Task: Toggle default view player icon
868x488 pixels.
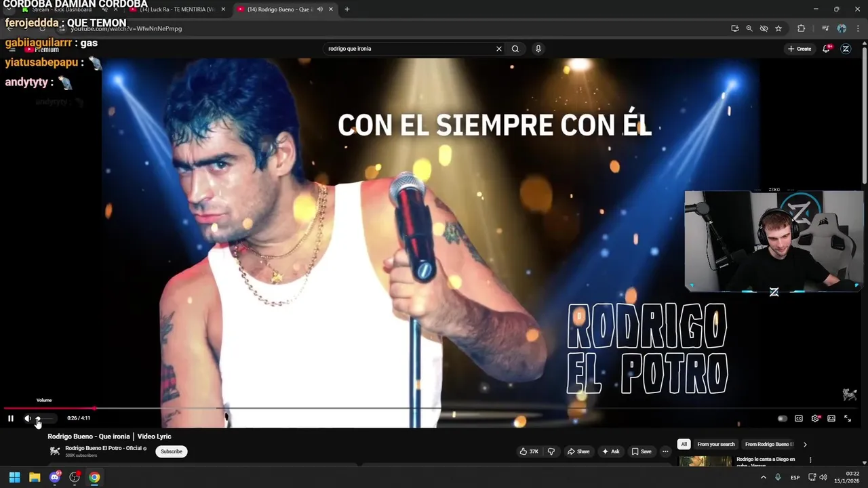Action: coord(831,418)
